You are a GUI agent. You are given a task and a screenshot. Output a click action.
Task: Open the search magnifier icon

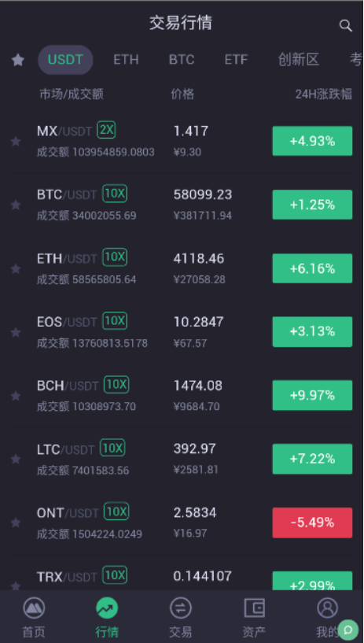point(346,25)
